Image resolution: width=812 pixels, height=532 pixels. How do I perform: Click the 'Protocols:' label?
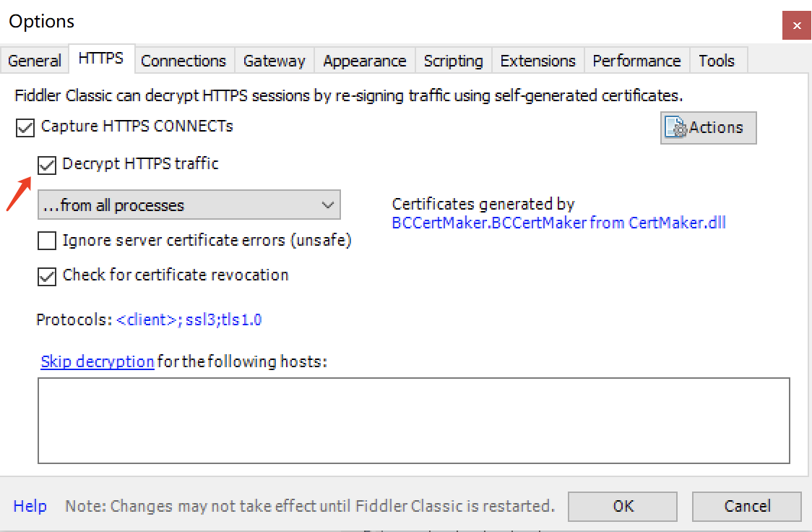pyautogui.click(x=74, y=319)
